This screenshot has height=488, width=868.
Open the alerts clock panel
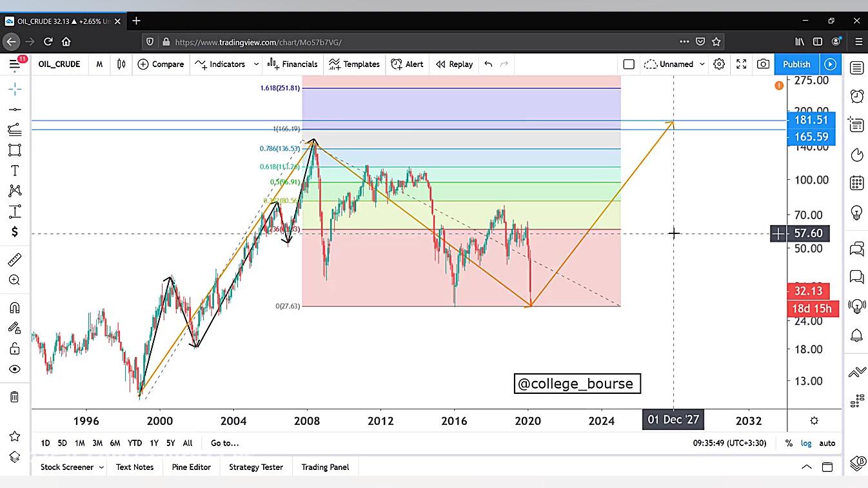[856, 96]
